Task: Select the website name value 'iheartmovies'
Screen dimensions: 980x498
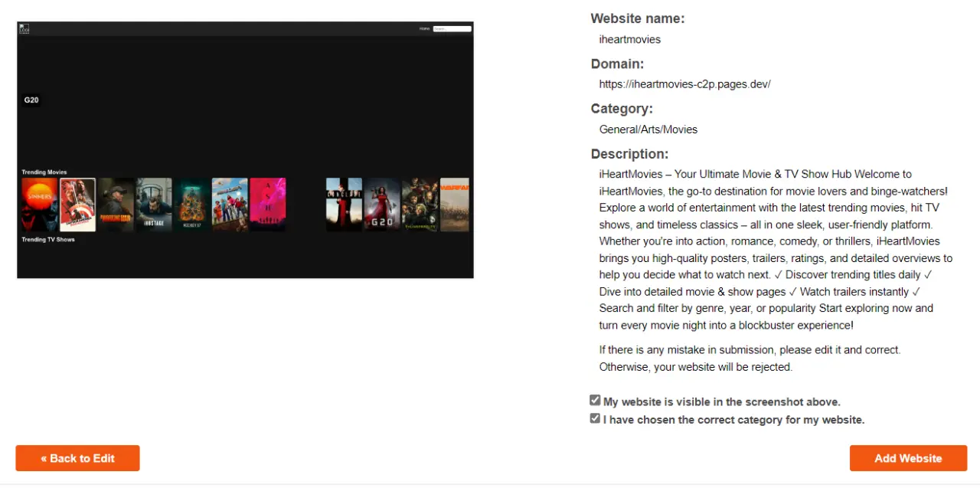Action: pos(629,39)
